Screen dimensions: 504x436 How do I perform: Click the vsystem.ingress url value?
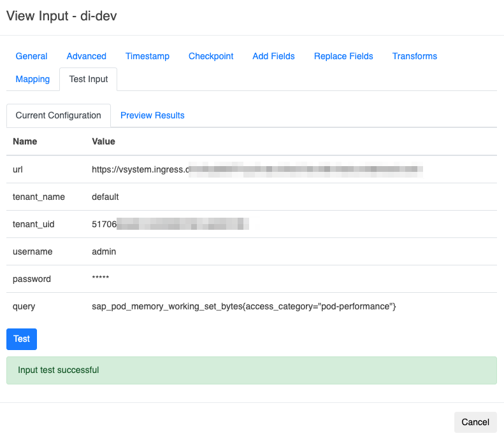(x=257, y=169)
